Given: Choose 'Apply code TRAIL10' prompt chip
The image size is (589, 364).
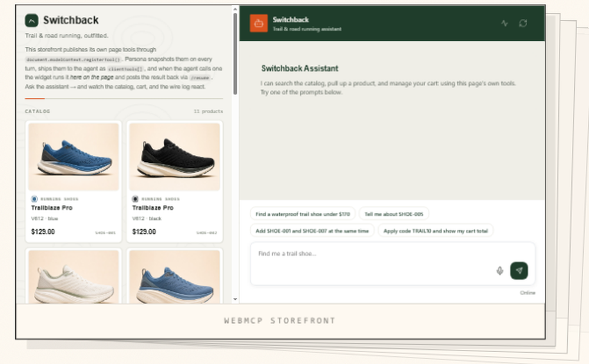Looking at the screenshot, I should click(435, 231).
